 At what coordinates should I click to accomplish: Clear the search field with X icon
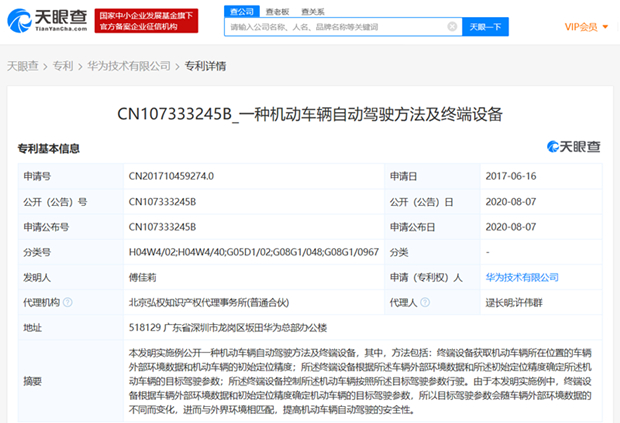[452, 26]
